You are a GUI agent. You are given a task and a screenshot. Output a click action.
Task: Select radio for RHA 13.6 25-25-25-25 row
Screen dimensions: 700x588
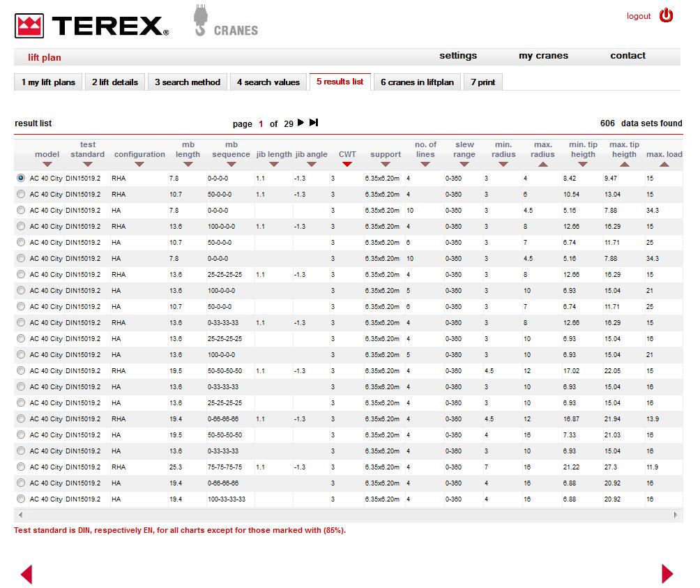click(x=21, y=275)
